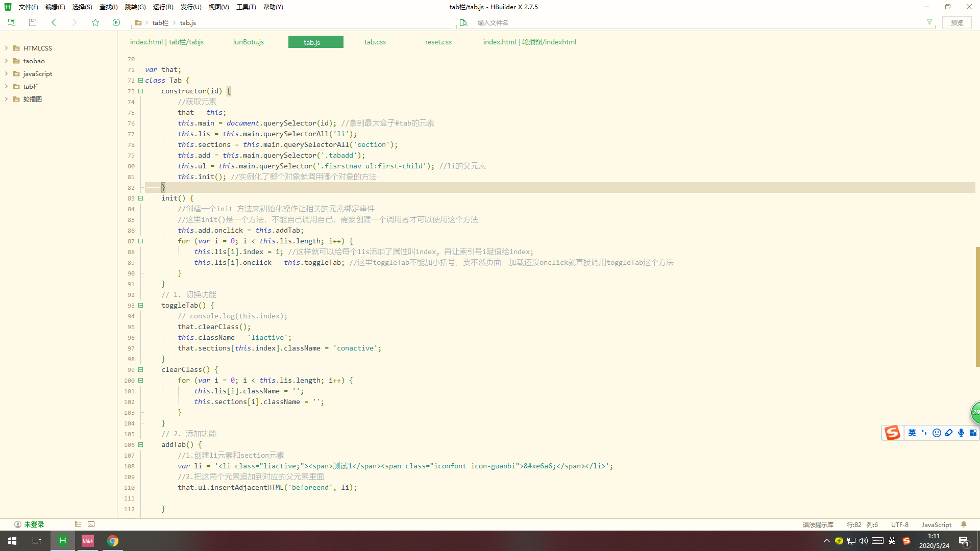Expand the tab栏 project folder
Image resolution: width=980 pixels, height=551 pixels.
coord(6,86)
